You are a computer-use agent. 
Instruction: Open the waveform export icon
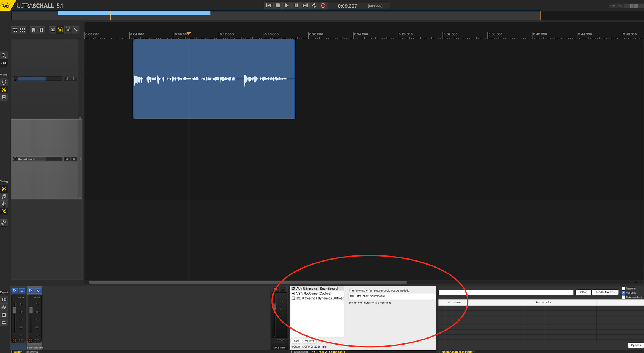coord(4,307)
